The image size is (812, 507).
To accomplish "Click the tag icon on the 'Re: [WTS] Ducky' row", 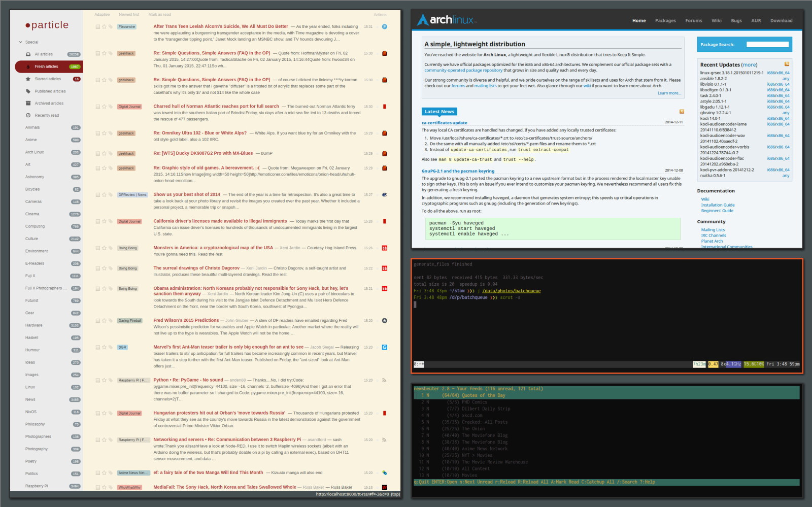I will pyautogui.click(x=110, y=153).
